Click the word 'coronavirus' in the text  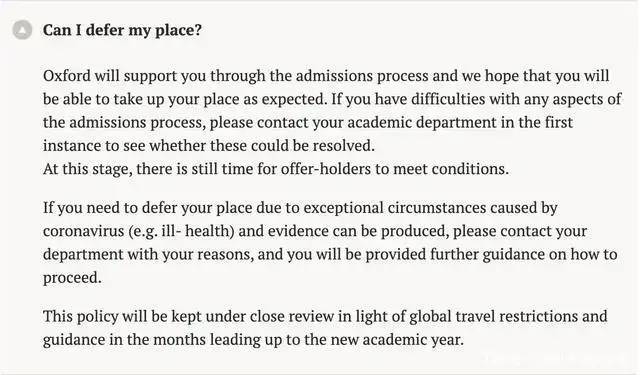pyautogui.click(x=83, y=231)
